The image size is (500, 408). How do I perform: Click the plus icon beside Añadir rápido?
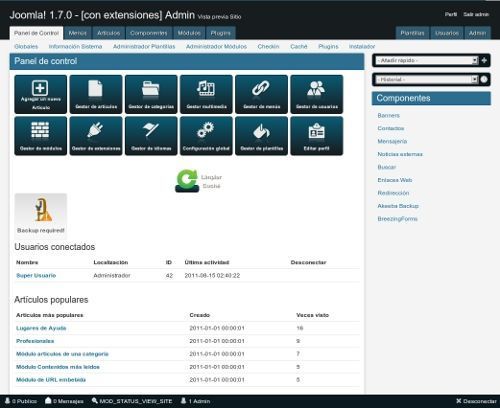point(484,60)
